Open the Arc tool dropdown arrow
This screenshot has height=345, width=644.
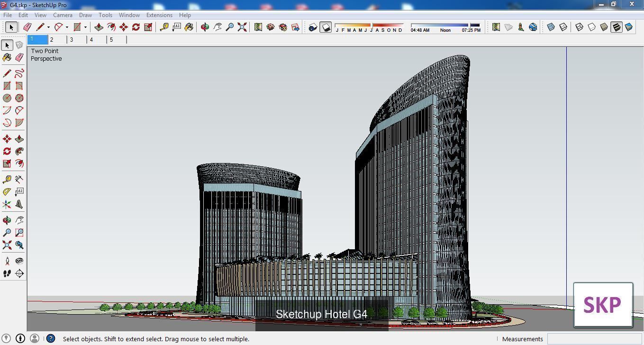tap(66, 27)
